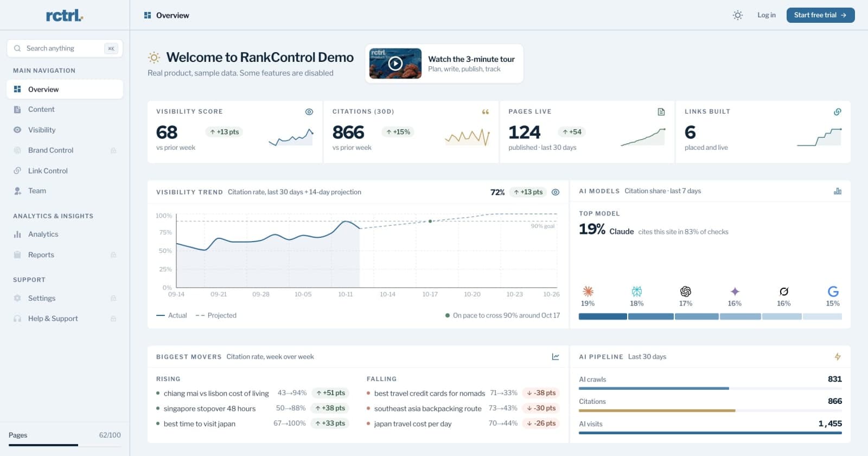Click the Start free trial button

tap(820, 15)
